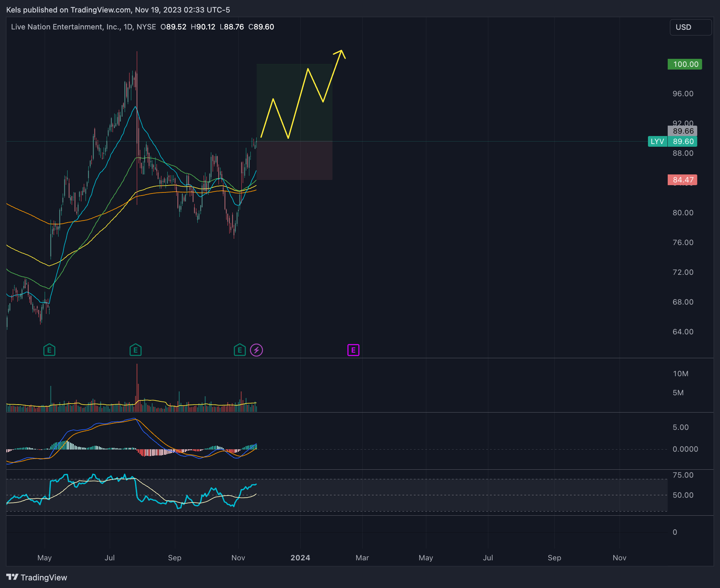This screenshot has width=720, height=588.
Task: Click the 75.00 RSI axis label
Action: tap(683, 475)
